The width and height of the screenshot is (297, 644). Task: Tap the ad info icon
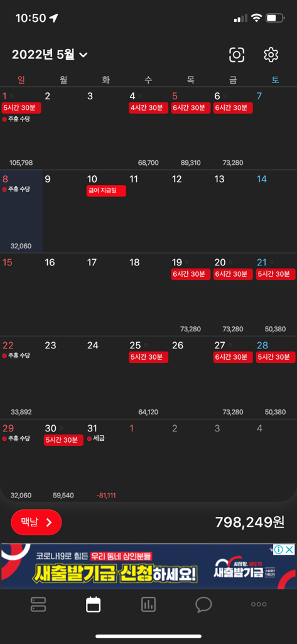click(x=279, y=550)
